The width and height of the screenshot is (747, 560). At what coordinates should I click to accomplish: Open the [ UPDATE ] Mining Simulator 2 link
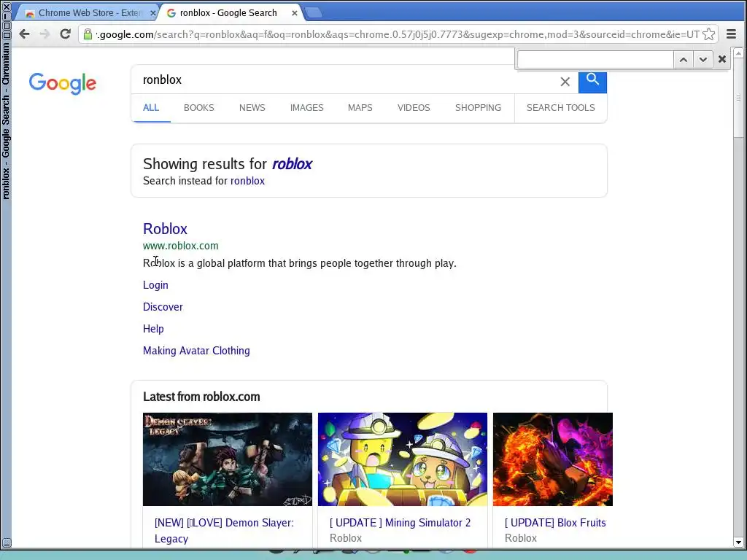[x=400, y=523]
